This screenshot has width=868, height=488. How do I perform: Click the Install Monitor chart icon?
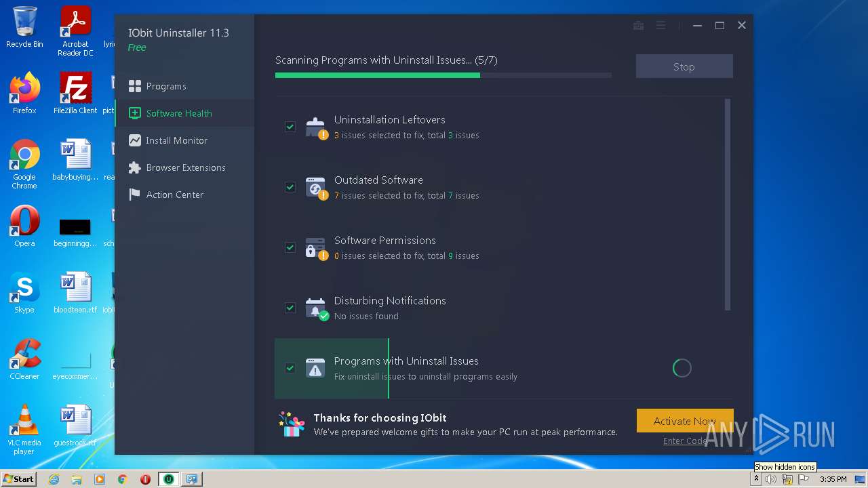point(135,140)
